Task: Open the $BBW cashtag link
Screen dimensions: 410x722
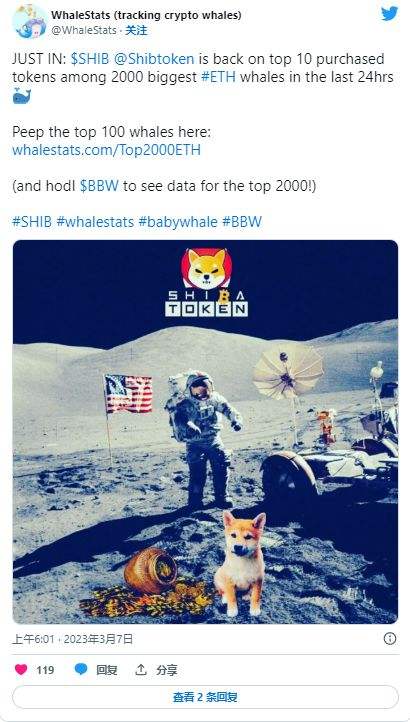Action: tap(99, 186)
